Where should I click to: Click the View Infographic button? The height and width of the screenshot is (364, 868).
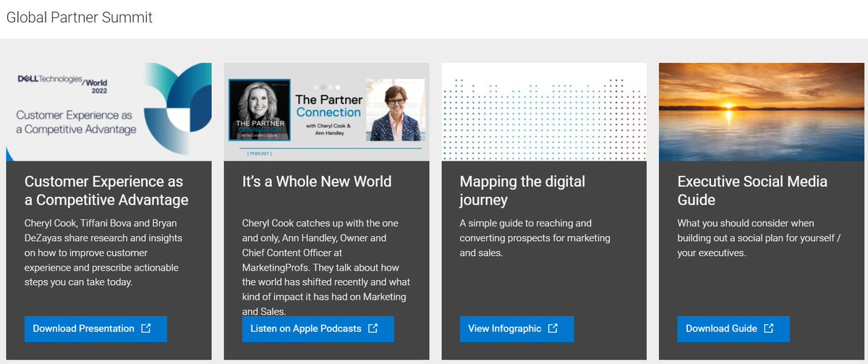[516, 329]
